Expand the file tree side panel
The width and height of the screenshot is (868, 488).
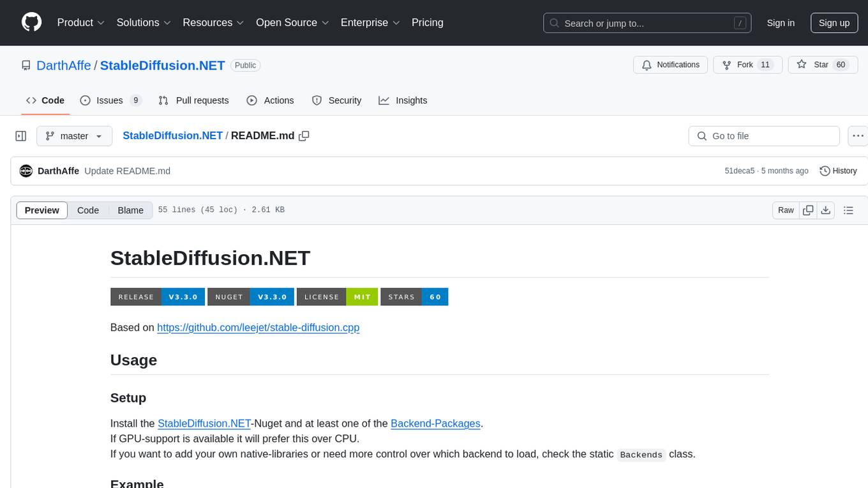(x=21, y=136)
